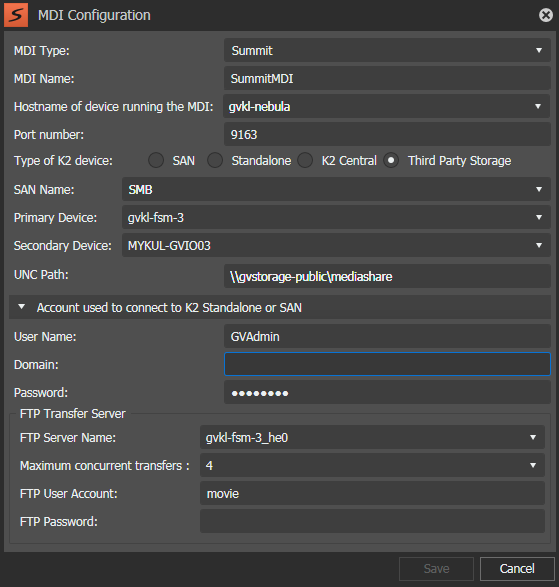Click the MDI Name field SummitMDI
Viewport: 559px width, 587px height.
(387, 78)
